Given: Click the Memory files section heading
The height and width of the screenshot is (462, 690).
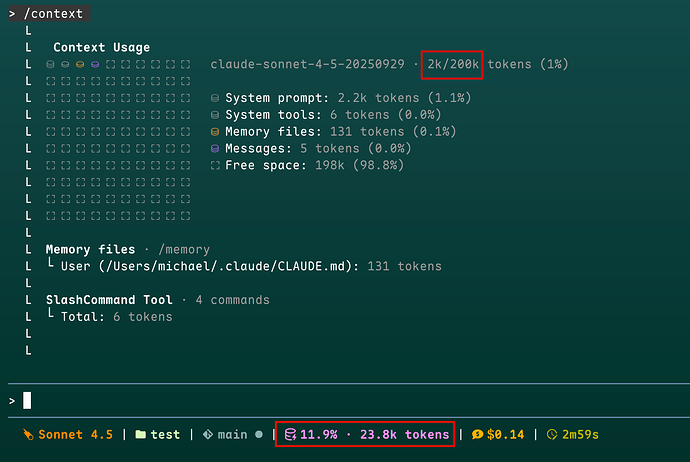Looking at the screenshot, I should [x=90, y=249].
